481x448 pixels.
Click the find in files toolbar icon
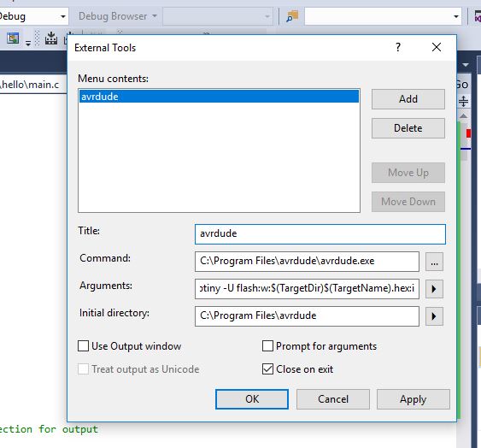(x=292, y=16)
